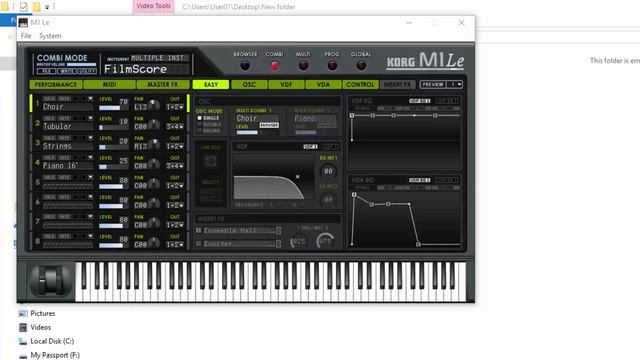Click the VDA EG release node

418,244
